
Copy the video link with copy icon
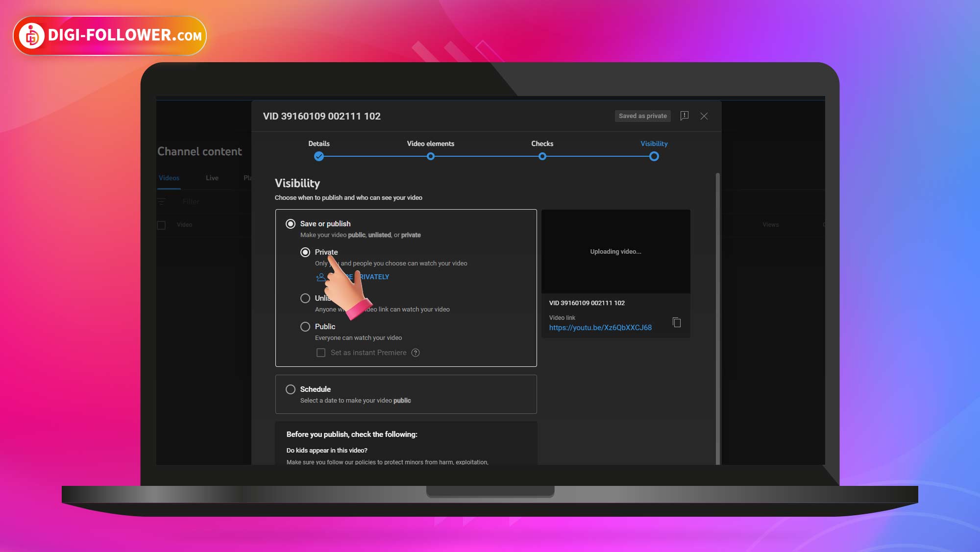click(x=677, y=322)
